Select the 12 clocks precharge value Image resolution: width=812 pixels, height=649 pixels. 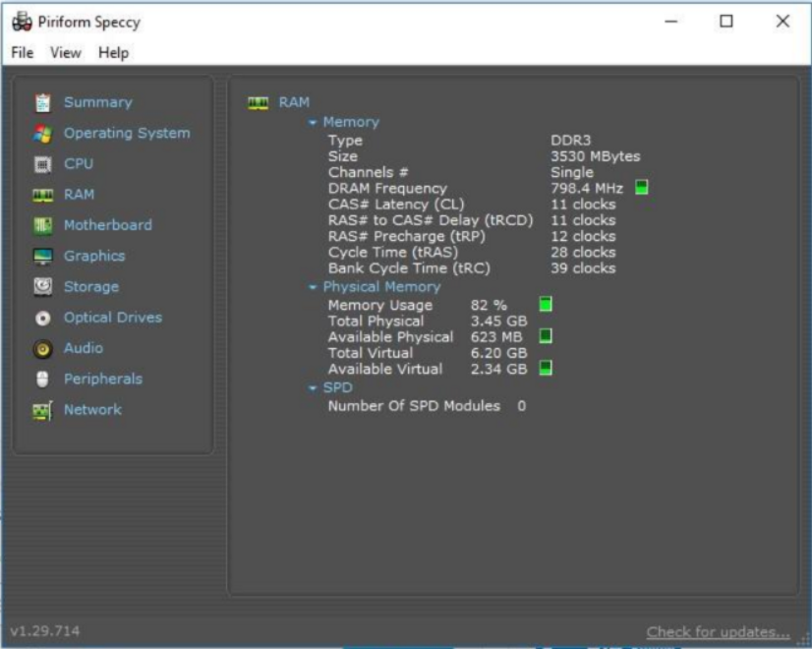(583, 236)
